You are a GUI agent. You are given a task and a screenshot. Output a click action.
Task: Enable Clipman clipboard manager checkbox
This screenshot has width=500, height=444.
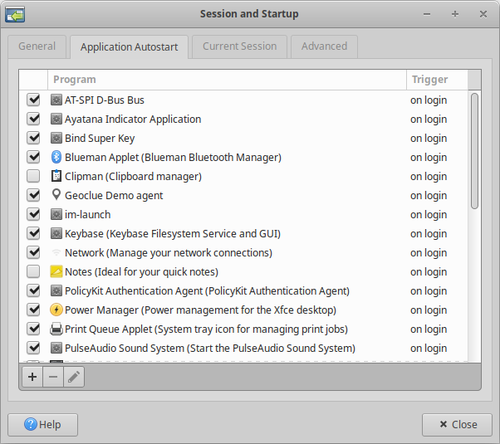[33, 176]
